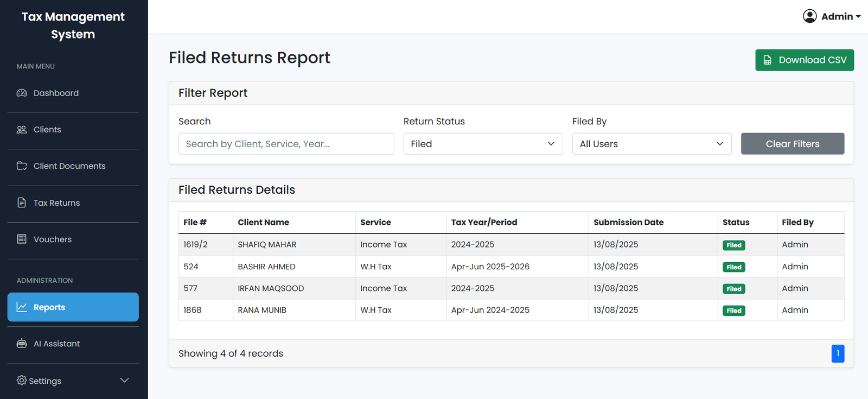Open AI Assistant menu item
This screenshot has width=868, height=399.
click(x=73, y=343)
